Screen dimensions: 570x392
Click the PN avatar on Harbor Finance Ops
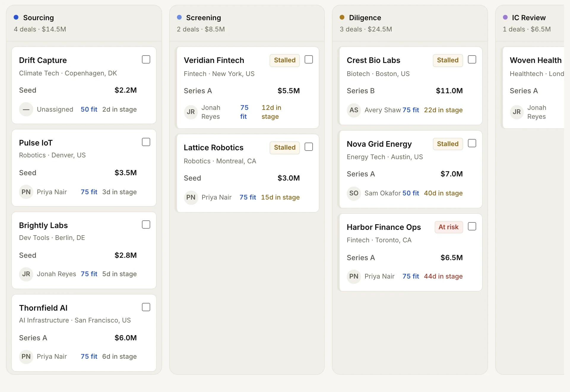354,276
